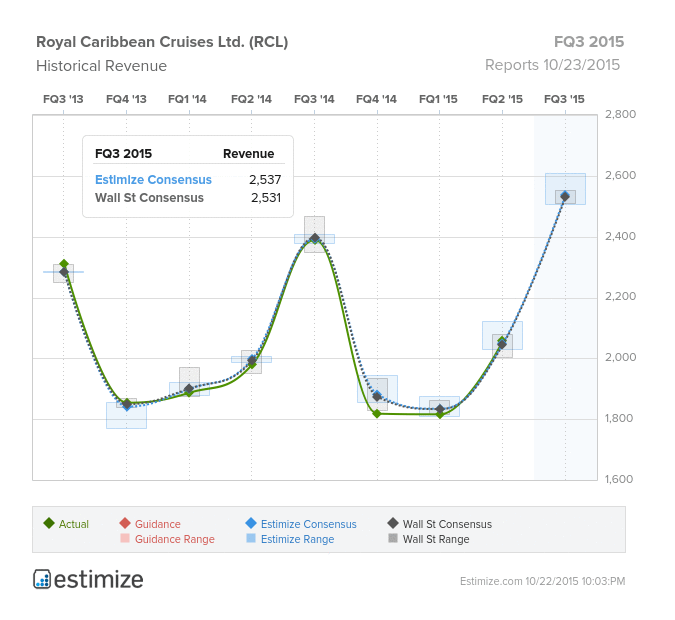Click the estimize logo icon
This screenshot has height=620, width=675.
point(42,579)
